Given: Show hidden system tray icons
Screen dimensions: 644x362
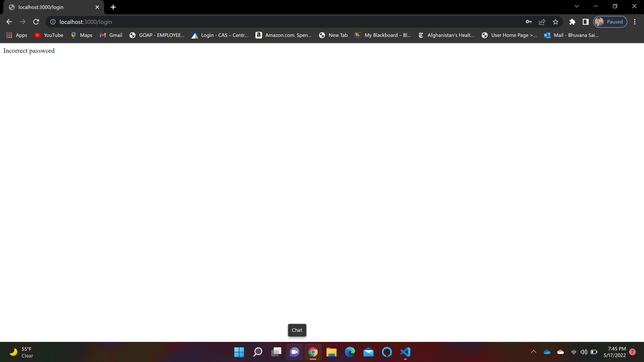Looking at the screenshot, I should point(533,352).
